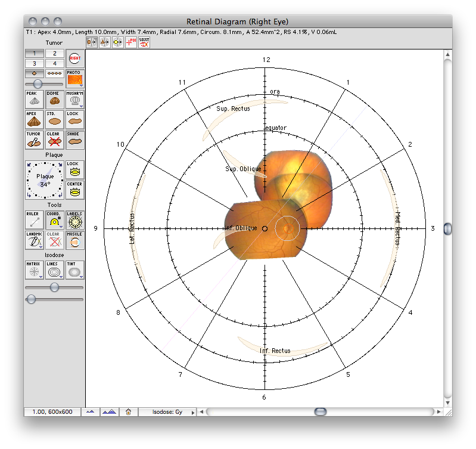The height and width of the screenshot is (449, 476).
Task: Click the 1.00, 600x600 status field
Action: [52, 412]
